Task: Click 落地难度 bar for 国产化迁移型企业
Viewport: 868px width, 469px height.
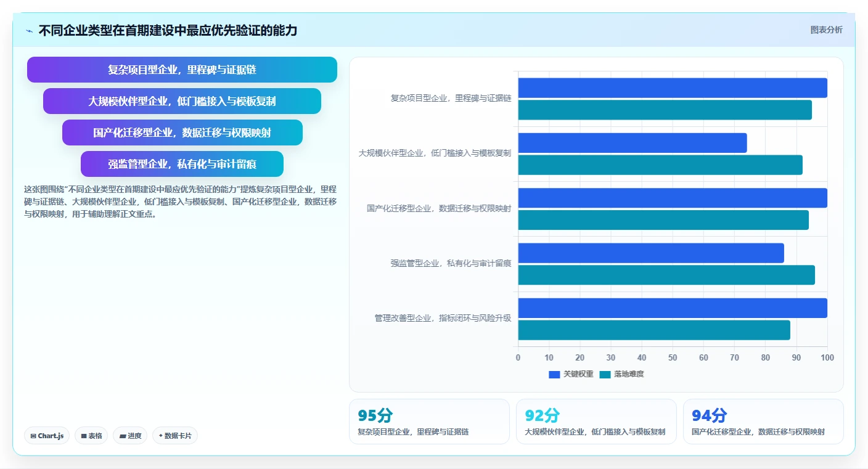Action: (x=663, y=220)
